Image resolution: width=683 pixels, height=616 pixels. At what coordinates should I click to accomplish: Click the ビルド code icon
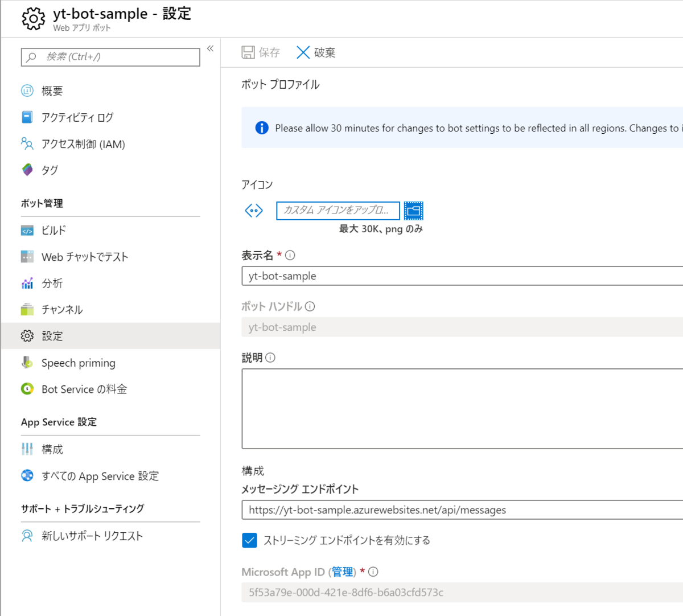click(27, 231)
